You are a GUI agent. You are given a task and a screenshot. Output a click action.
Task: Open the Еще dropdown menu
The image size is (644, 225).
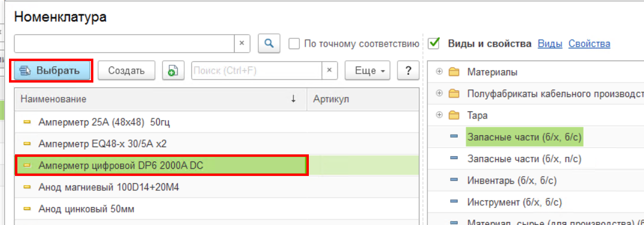pos(367,70)
